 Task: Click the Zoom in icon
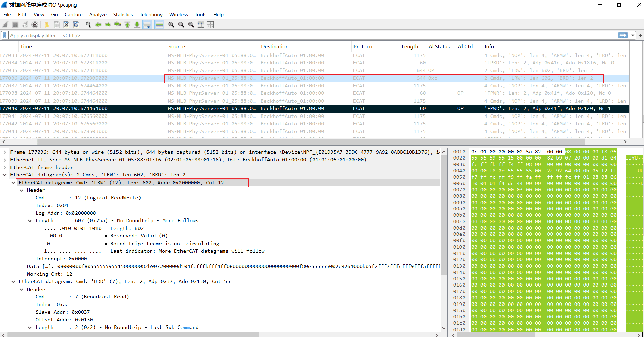click(171, 25)
